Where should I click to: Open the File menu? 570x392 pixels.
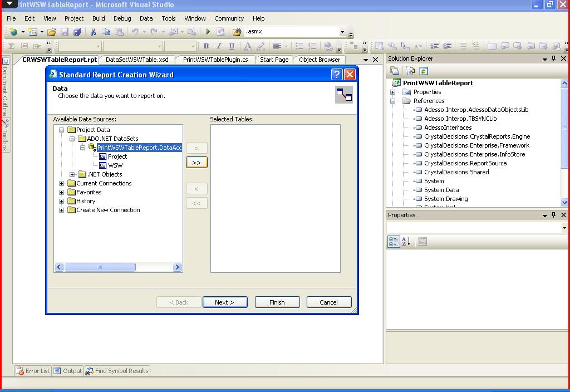coord(11,18)
